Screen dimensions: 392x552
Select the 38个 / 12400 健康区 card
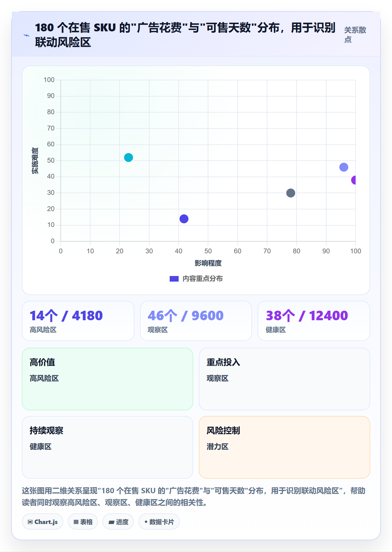[x=314, y=321]
